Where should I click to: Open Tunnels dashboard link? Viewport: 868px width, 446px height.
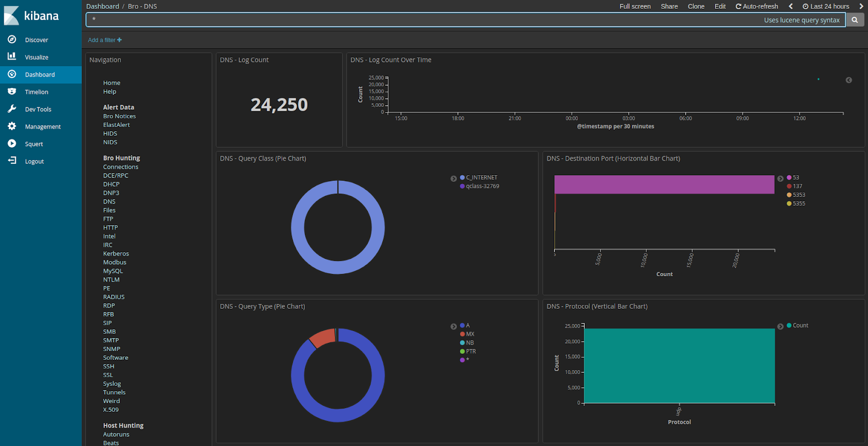[114, 393]
